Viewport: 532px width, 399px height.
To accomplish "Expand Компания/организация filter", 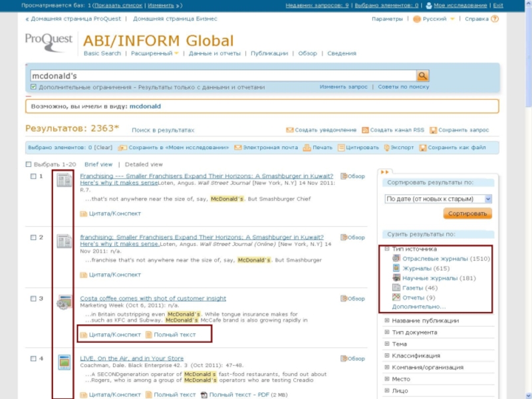I will pos(387,367).
